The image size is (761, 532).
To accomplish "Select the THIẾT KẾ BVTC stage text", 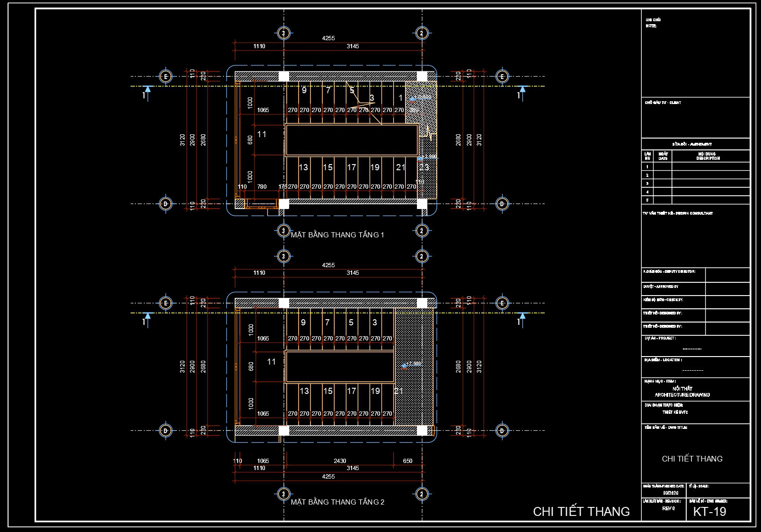I will [675, 412].
